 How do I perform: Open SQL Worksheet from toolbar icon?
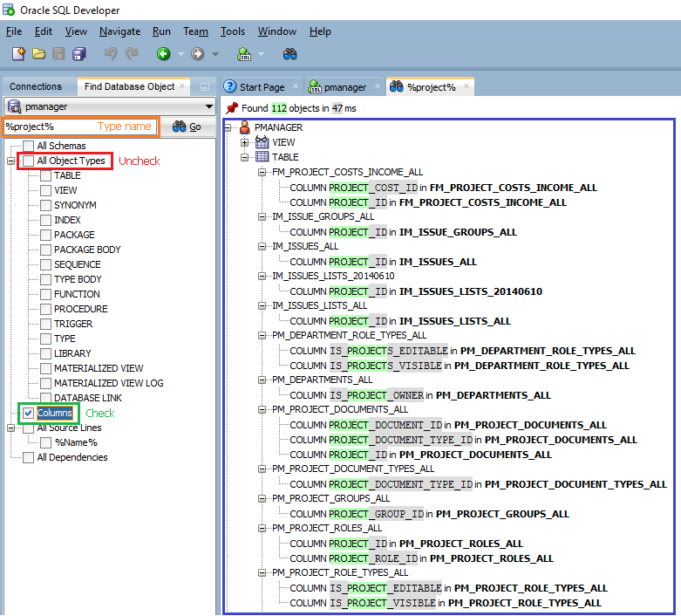(244, 54)
